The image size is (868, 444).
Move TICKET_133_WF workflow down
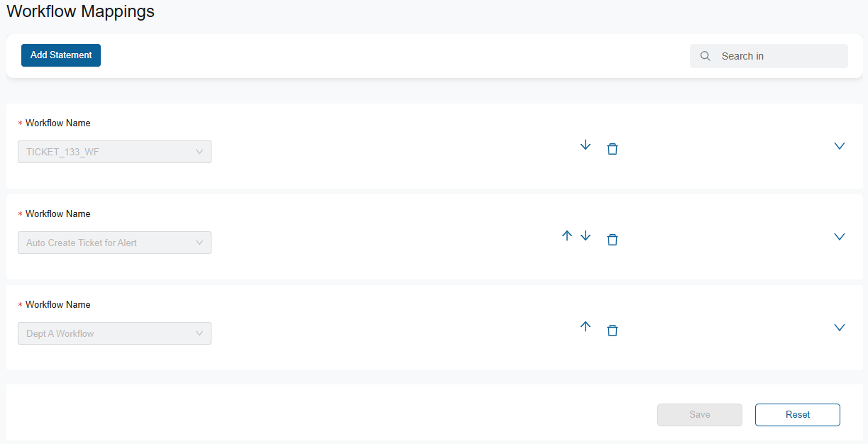(586, 145)
